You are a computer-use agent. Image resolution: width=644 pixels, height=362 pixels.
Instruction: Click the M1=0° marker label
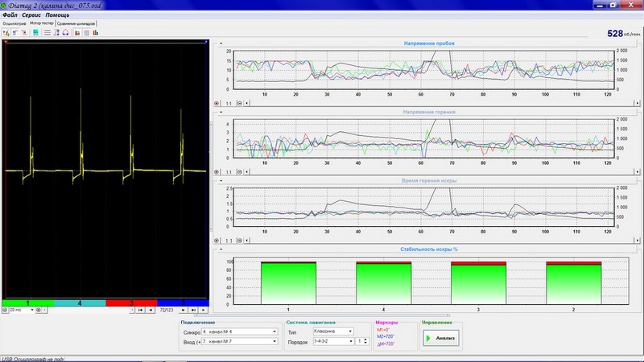click(383, 330)
